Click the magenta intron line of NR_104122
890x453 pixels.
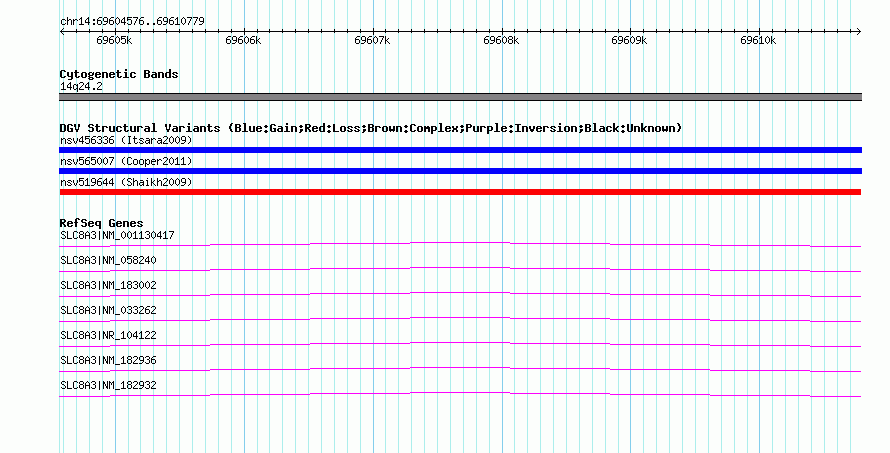[x=460, y=343]
